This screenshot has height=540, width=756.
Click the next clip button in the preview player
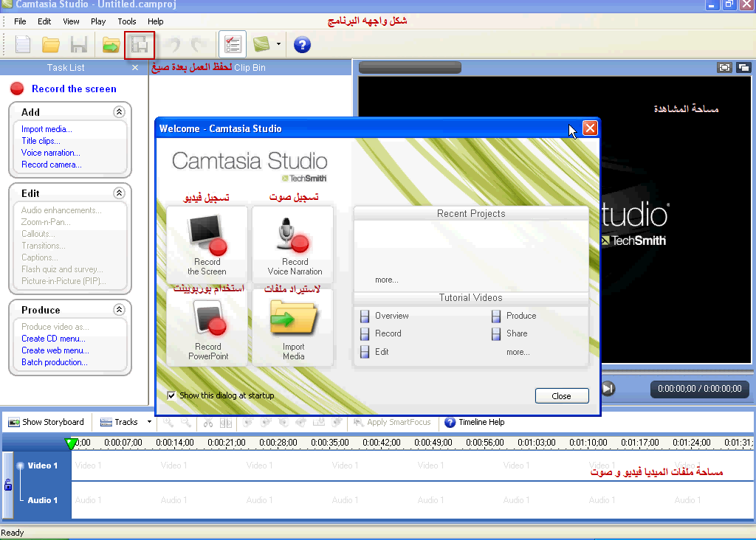pos(608,388)
